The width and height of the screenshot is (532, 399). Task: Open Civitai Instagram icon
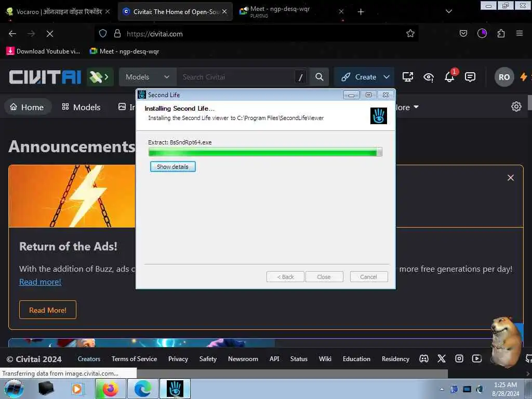point(459,358)
